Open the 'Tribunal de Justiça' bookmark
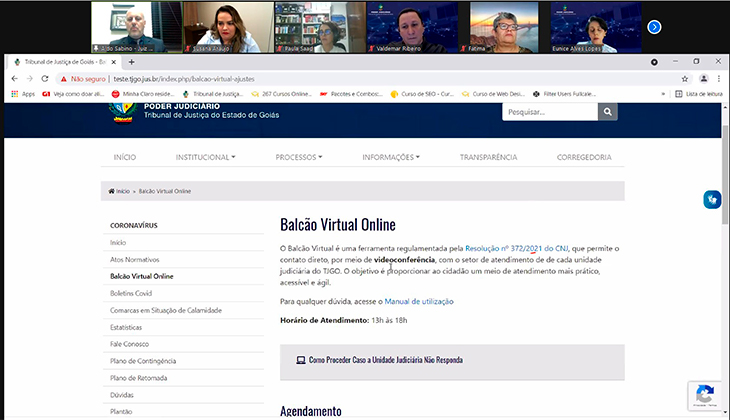 213,94
